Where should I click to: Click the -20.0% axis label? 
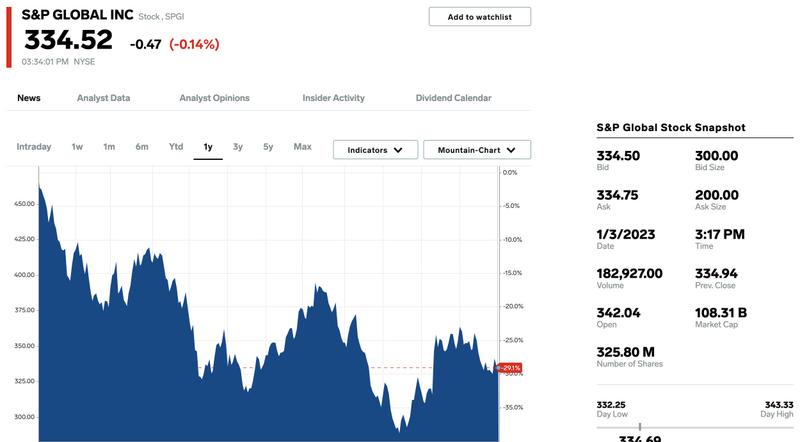pos(513,306)
